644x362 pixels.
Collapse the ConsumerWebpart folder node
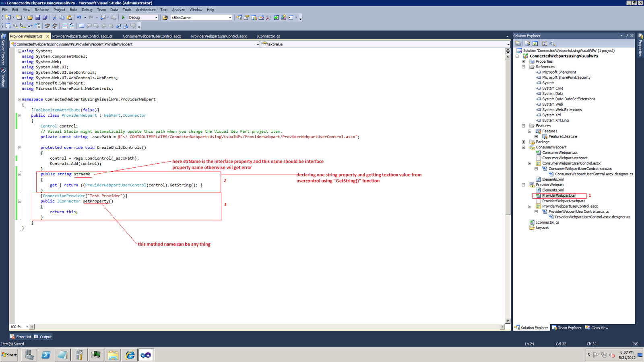523,147
